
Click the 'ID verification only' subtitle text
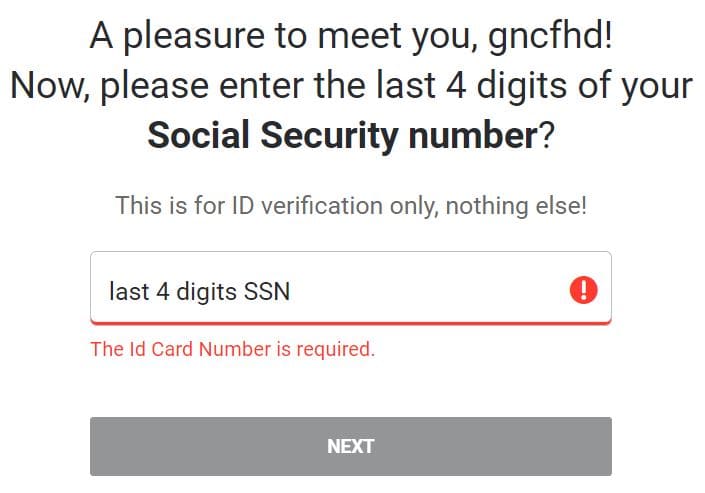pos(351,206)
